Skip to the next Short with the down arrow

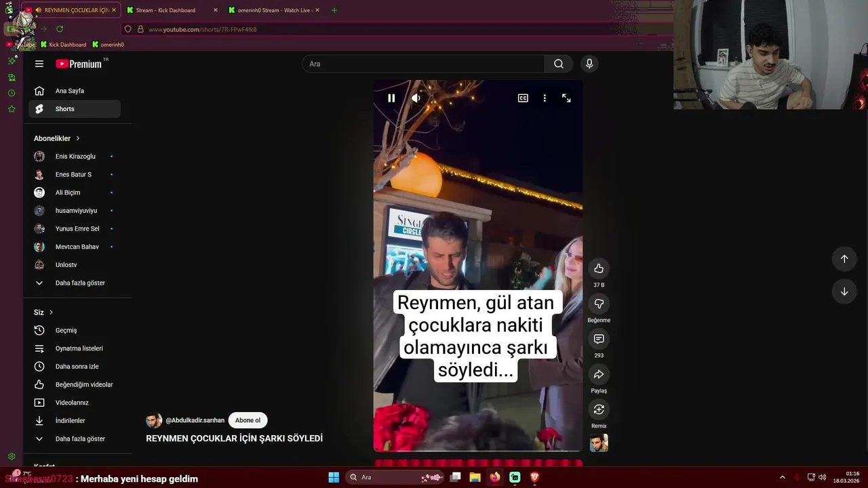click(844, 291)
